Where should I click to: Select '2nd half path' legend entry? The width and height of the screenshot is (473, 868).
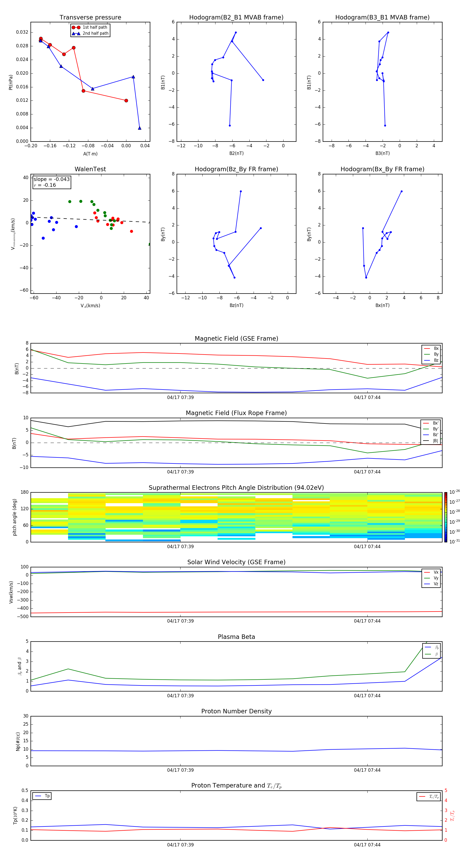point(90,33)
